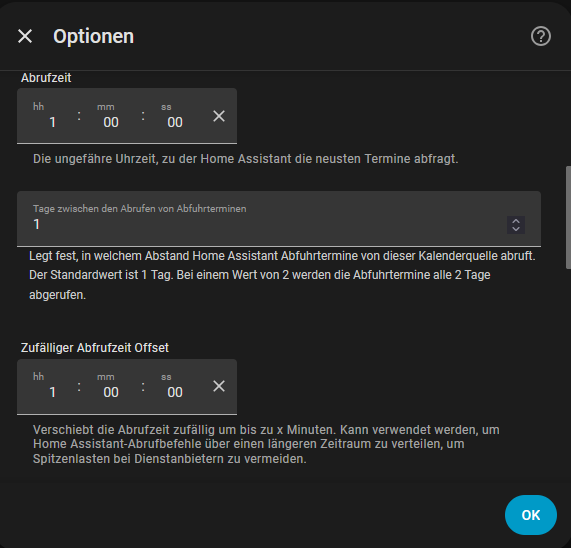
Task: Click the Optionen dialog title
Action: [x=94, y=36]
